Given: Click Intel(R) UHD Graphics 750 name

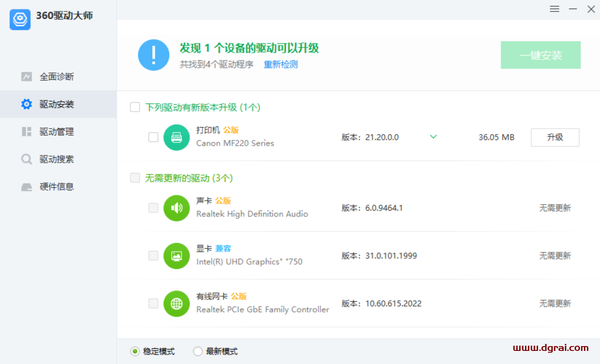Looking at the screenshot, I should (x=249, y=262).
